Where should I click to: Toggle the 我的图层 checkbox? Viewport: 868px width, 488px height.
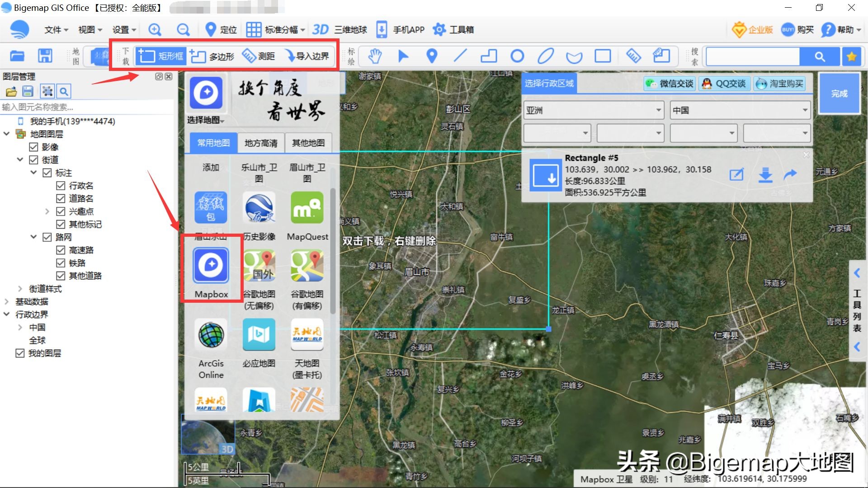point(20,353)
